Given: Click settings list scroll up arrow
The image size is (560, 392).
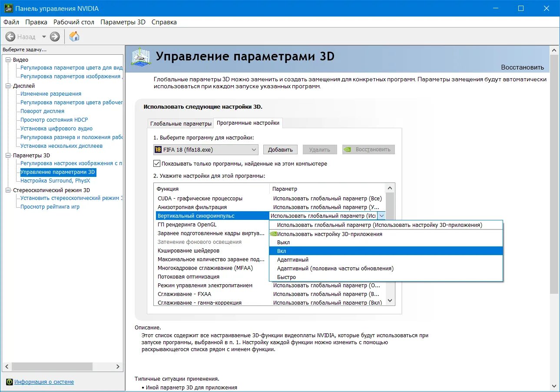Looking at the screenshot, I should (x=390, y=188).
